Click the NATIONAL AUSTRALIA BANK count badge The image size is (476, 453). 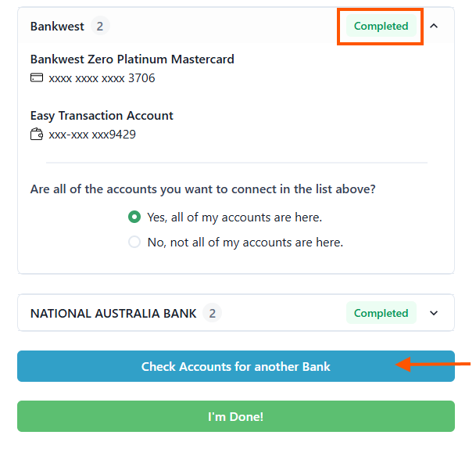pos(212,314)
